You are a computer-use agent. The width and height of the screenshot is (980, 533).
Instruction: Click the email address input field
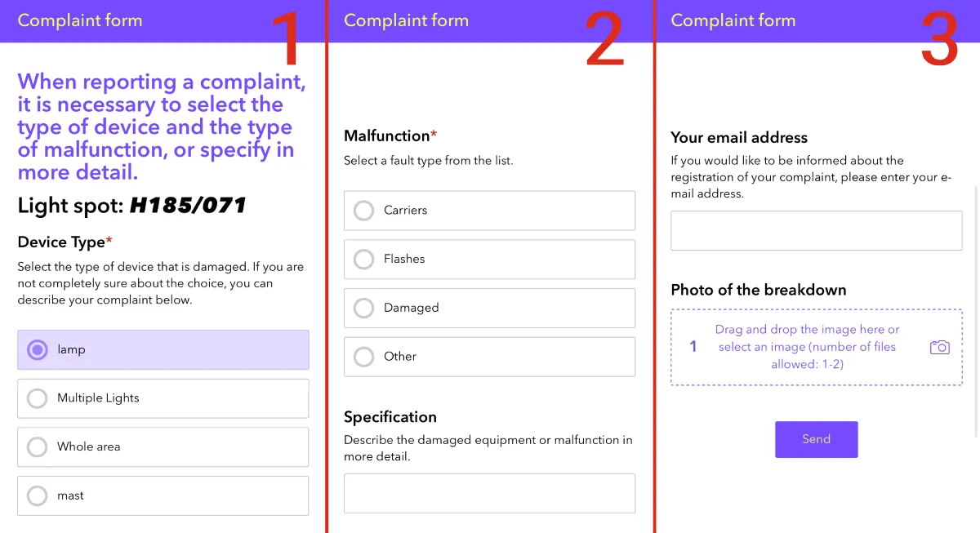816,230
